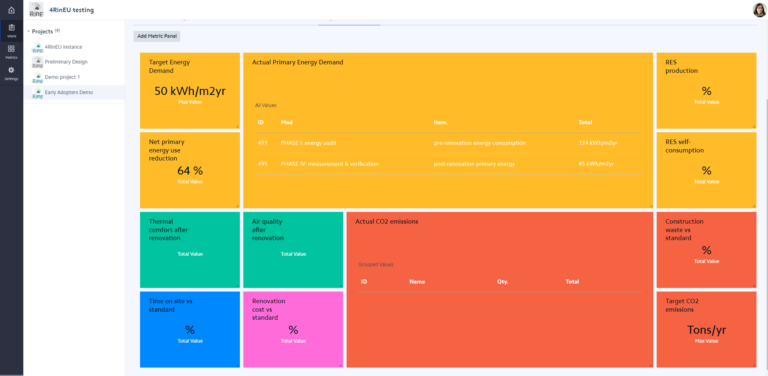Click the Grouped Values label
Viewport: 768px width, 376px height.
tap(376, 264)
